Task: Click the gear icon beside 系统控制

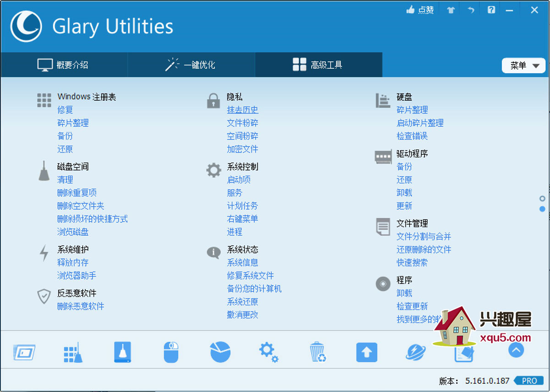Action: tap(214, 170)
